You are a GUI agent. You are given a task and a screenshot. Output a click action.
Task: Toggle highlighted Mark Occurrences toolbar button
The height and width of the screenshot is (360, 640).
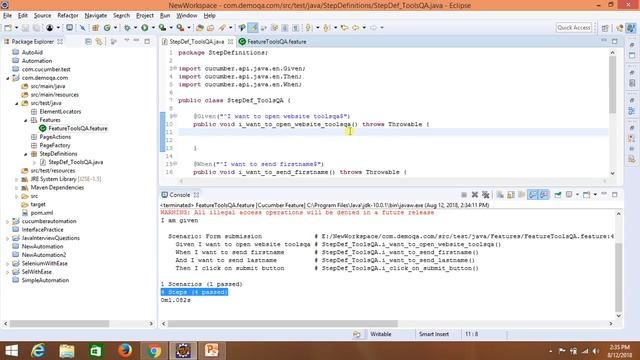(x=253, y=28)
